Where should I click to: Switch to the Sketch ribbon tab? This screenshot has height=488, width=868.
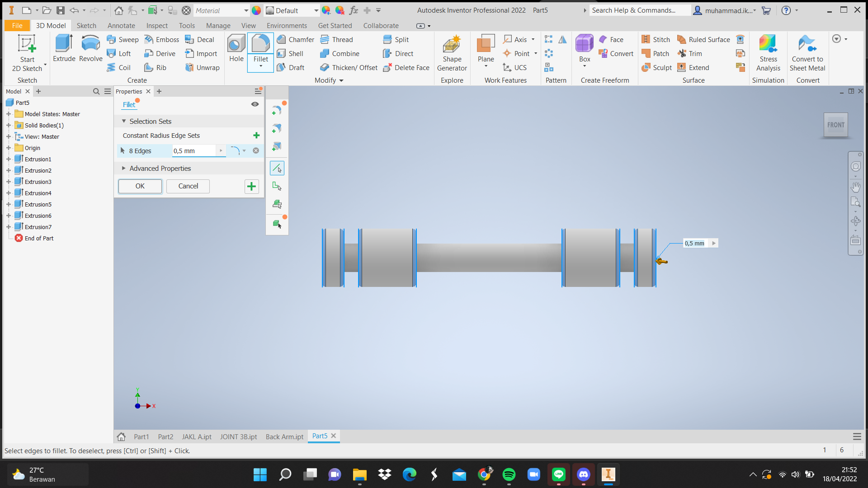[86, 26]
